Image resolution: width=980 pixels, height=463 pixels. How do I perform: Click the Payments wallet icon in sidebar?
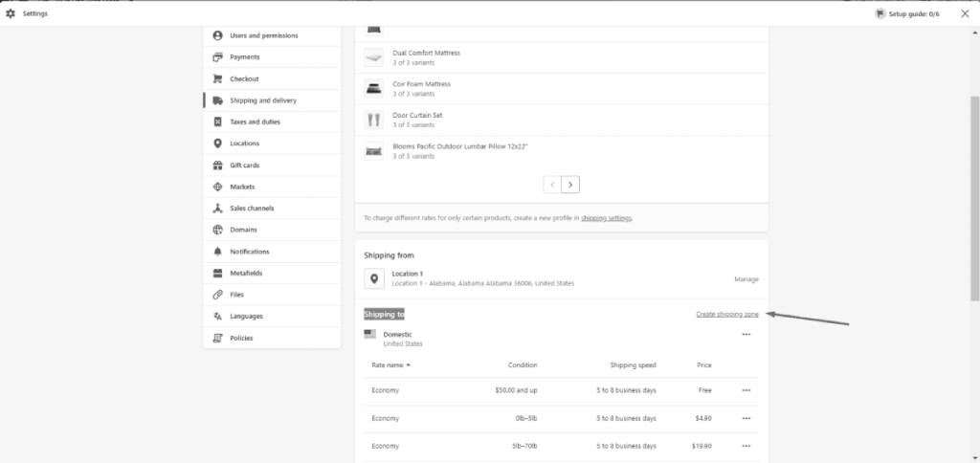point(218,57)
